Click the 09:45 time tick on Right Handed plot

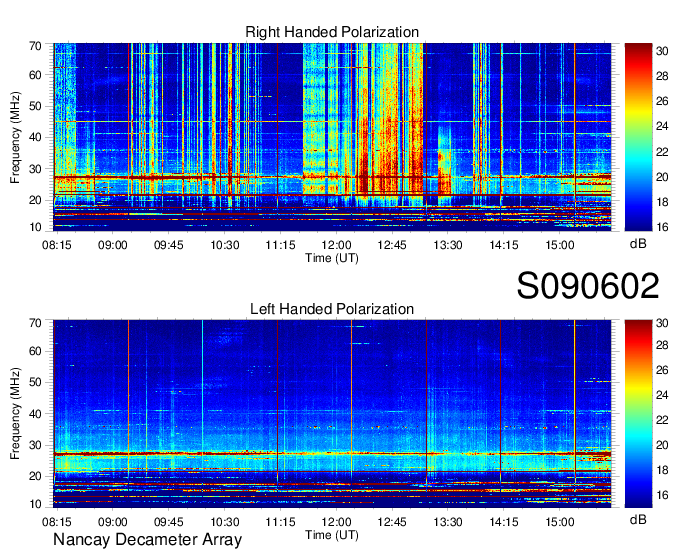coord(169,245)
